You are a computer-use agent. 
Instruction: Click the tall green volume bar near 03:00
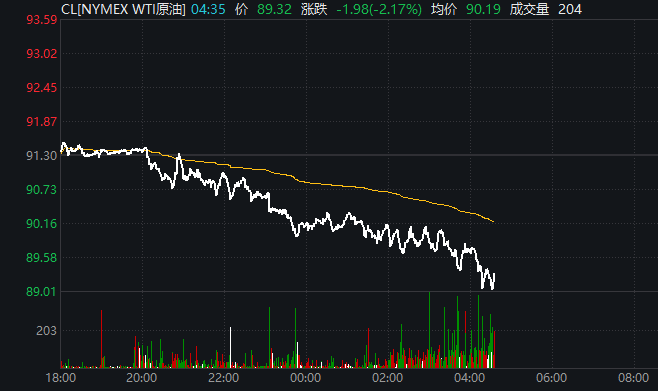(x=429, y=330)
